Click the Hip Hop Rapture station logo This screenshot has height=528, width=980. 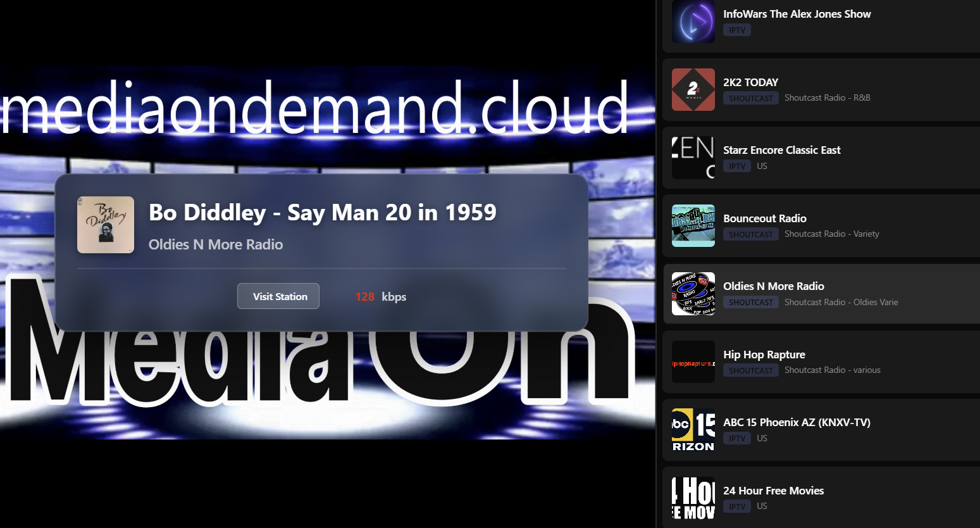pyautogui.click(x=693, y=362)
